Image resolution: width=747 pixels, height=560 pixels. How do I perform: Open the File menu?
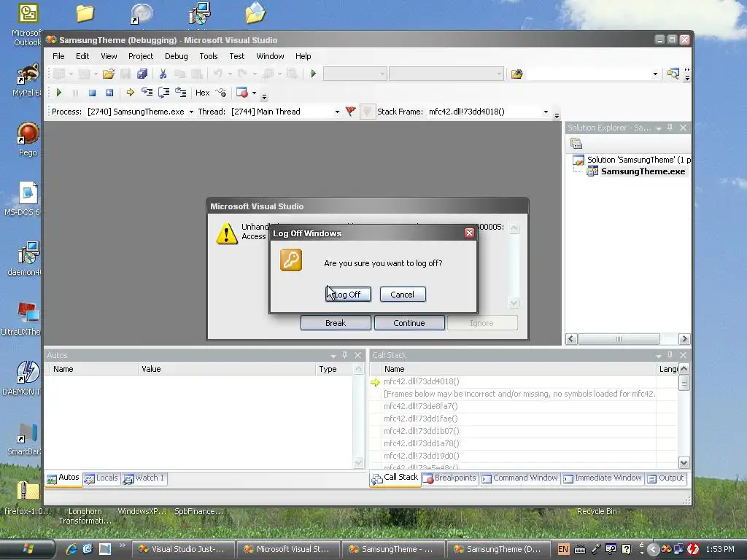[x=58, y=56]
